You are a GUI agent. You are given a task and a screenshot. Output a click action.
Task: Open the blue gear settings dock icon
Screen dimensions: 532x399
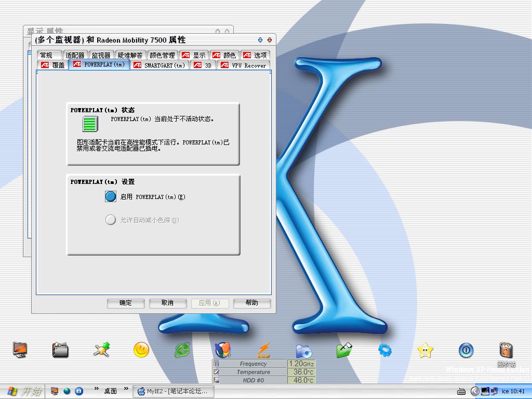click(385, 350)
